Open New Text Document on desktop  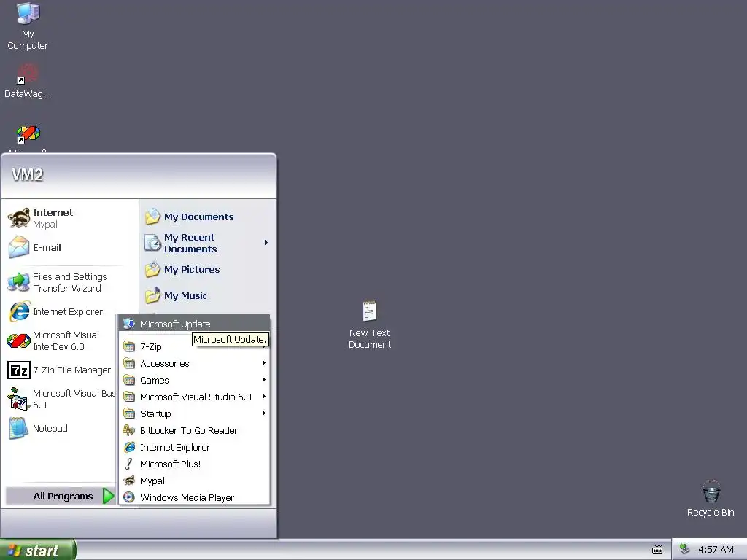coord(369,324)
